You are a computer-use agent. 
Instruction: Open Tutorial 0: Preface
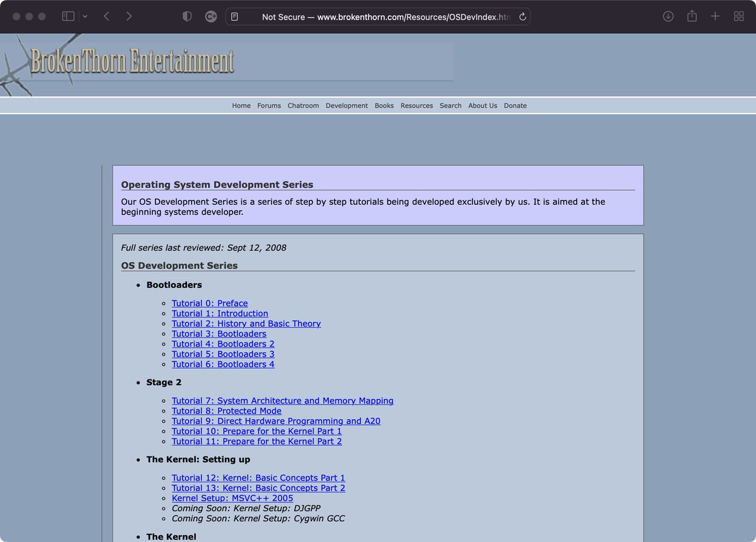210,303
